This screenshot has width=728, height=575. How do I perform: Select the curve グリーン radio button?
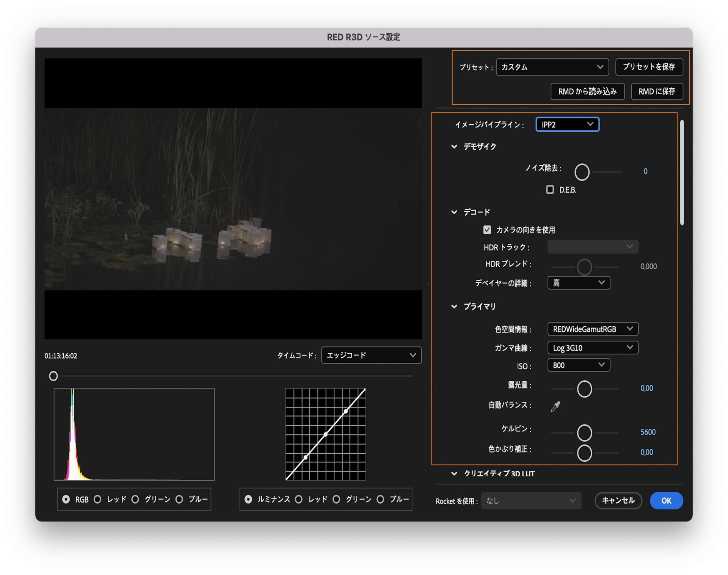pos(336,499)
